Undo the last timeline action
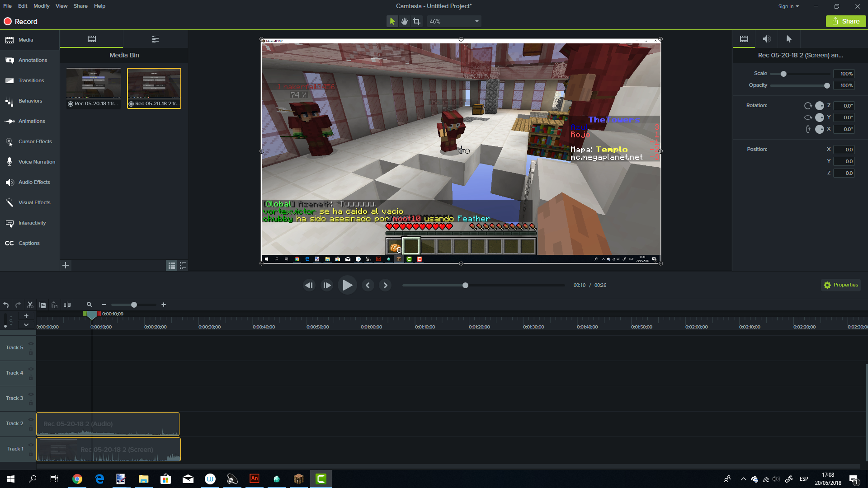 6,305
